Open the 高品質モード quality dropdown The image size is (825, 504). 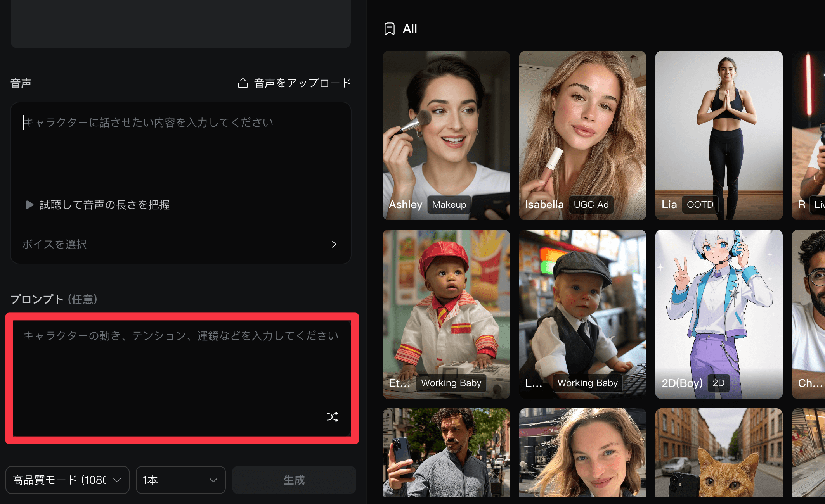click(x=67, y=480)
